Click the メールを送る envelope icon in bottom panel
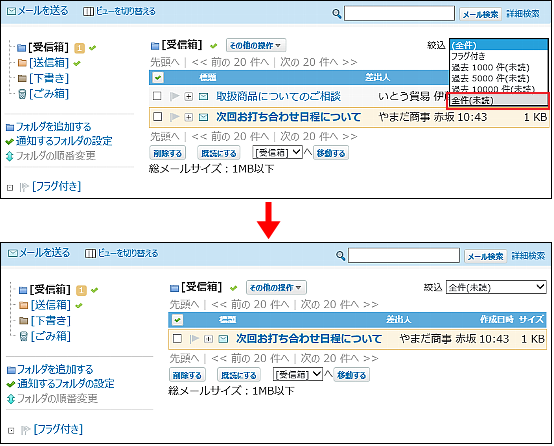Viewport: 554px width, 446px height. click(x=13, y=253)
